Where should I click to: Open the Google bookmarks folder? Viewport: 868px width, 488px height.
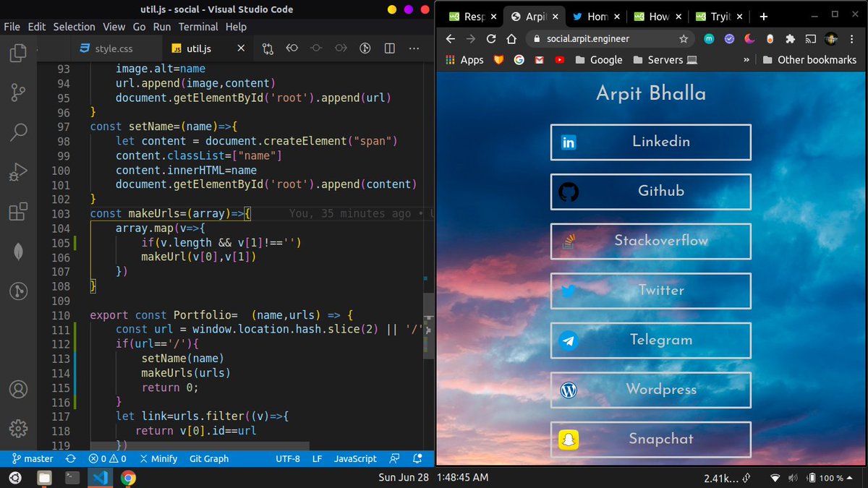[598, 60]
